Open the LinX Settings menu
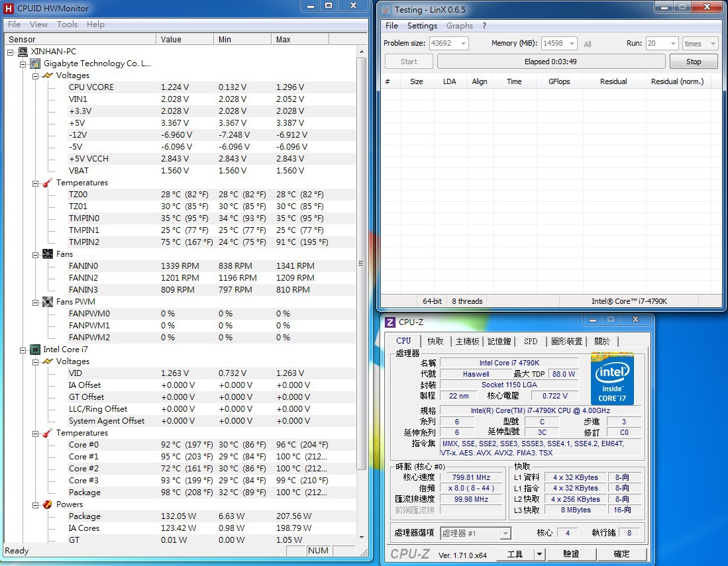Viewport: 728px width, 566px height. pyautogui.click(x=422, y=26)
